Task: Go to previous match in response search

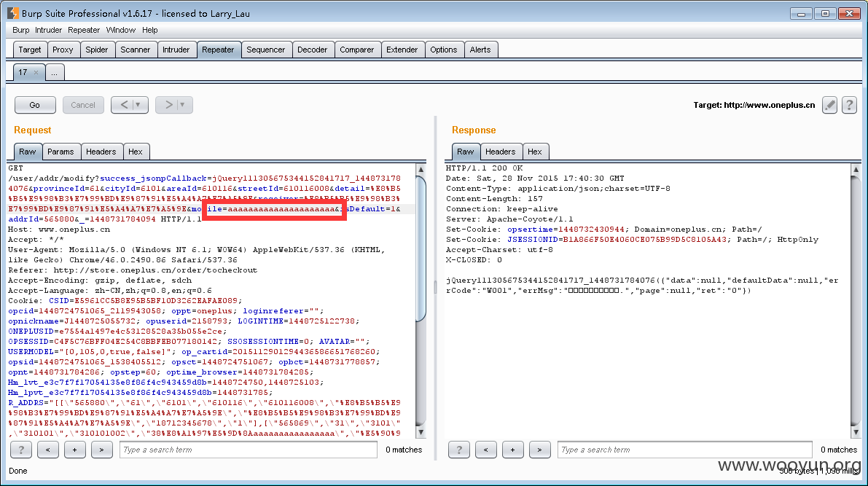Action: point(485,450)
